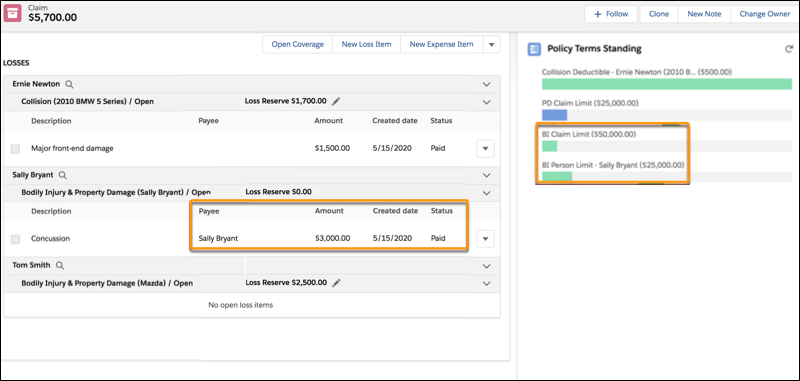Viewport: 800px width, 381px height.
Task: Tick the Major front-end damage checkbox
Action: (16, 149)
